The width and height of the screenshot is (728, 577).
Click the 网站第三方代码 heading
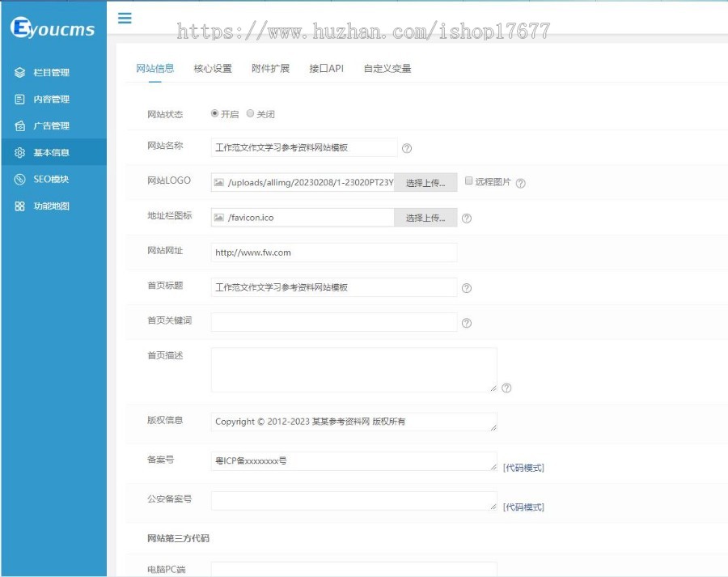click(x=178, y=538)
